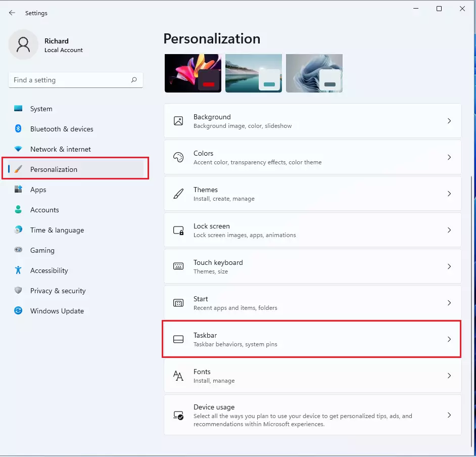Screen dimensions: 476x457
Task: Open Colors accent color settings
Action: tap(313, 157)
